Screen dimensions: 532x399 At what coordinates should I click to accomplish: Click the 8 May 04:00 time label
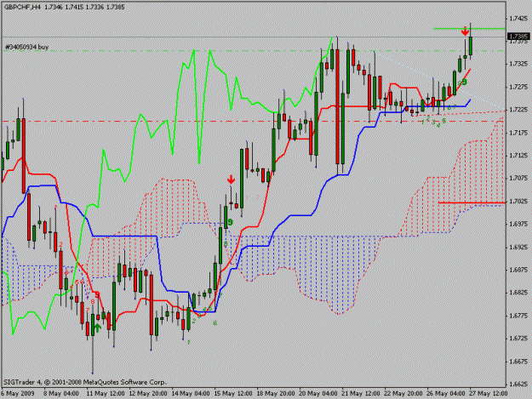click(61, 393)
